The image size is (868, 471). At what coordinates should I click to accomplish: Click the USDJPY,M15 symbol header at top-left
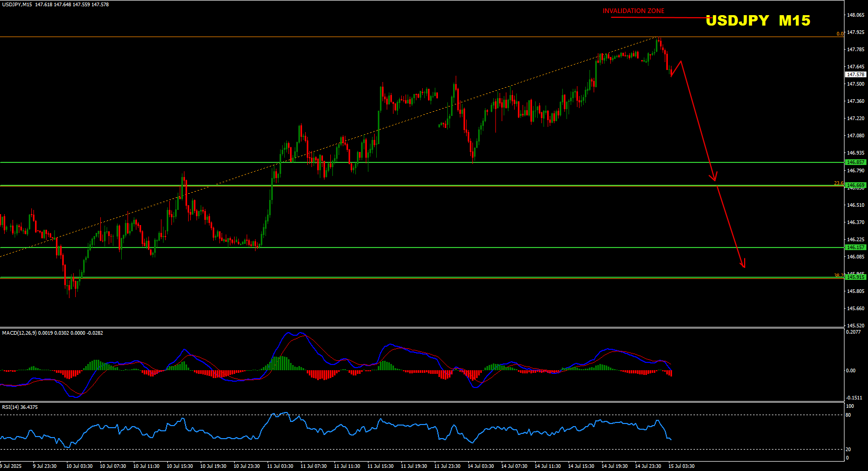[17, 5]
